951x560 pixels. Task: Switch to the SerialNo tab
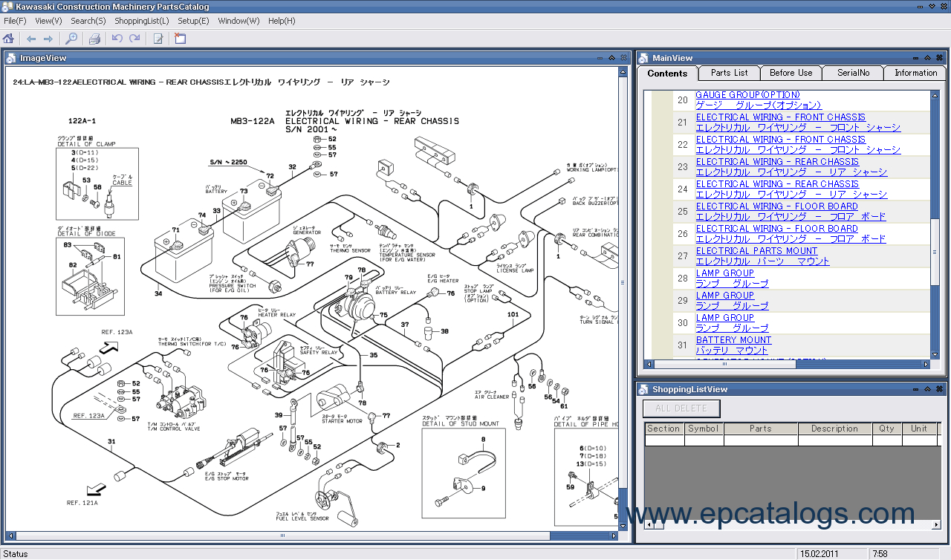pyautogui.click(x=853, y=73)
